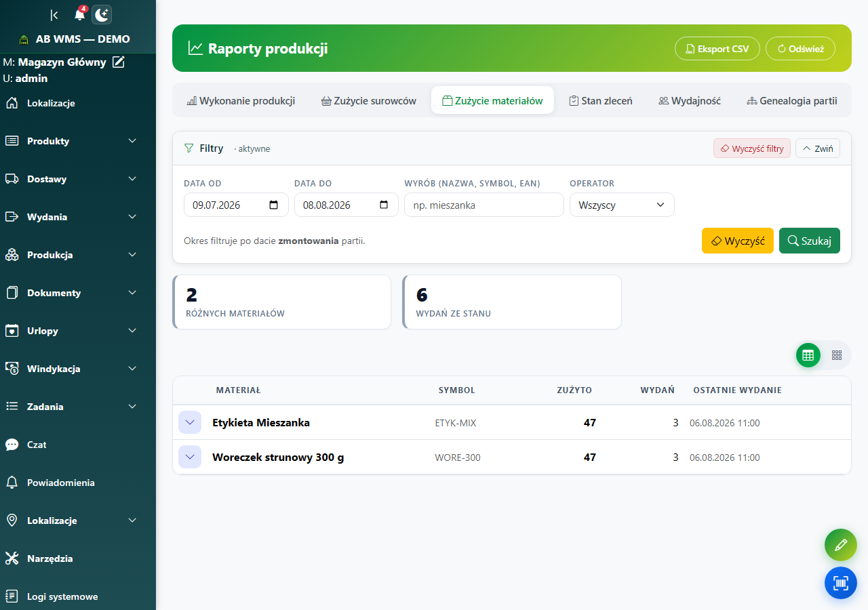Click the Wydań ze stanu summary card
Image resolution: width=868 pixels, height=610 pixels.
click(512, 302)
